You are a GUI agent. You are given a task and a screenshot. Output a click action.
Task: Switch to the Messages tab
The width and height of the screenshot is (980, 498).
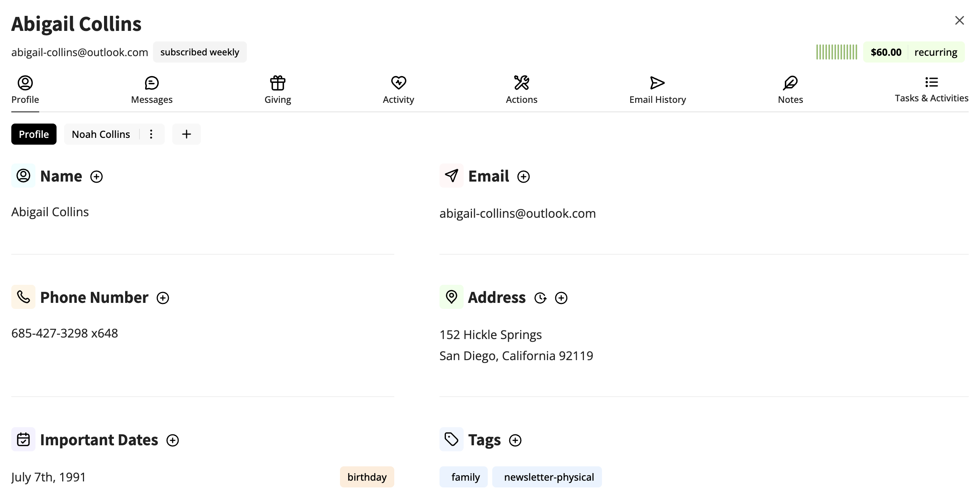152,90
